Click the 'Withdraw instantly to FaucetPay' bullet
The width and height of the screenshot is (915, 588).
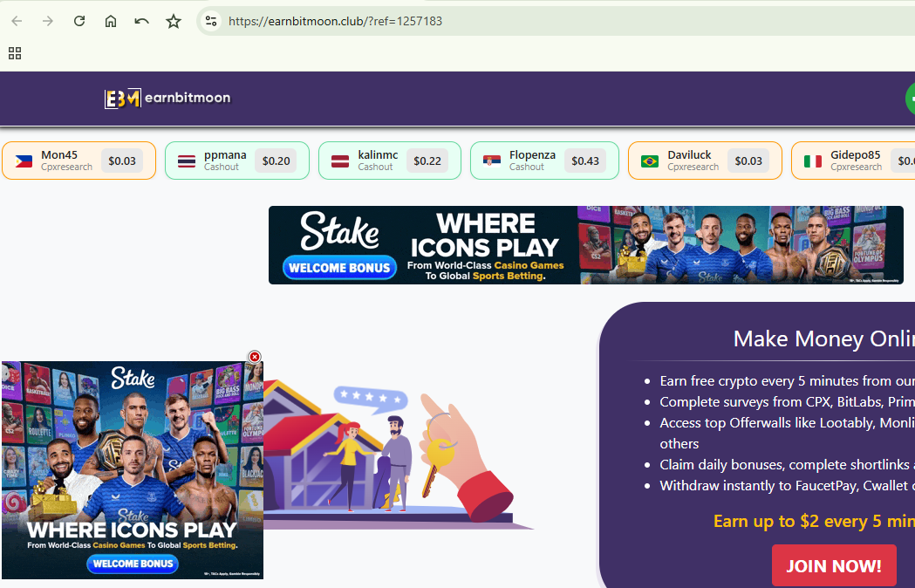[787, 486]
